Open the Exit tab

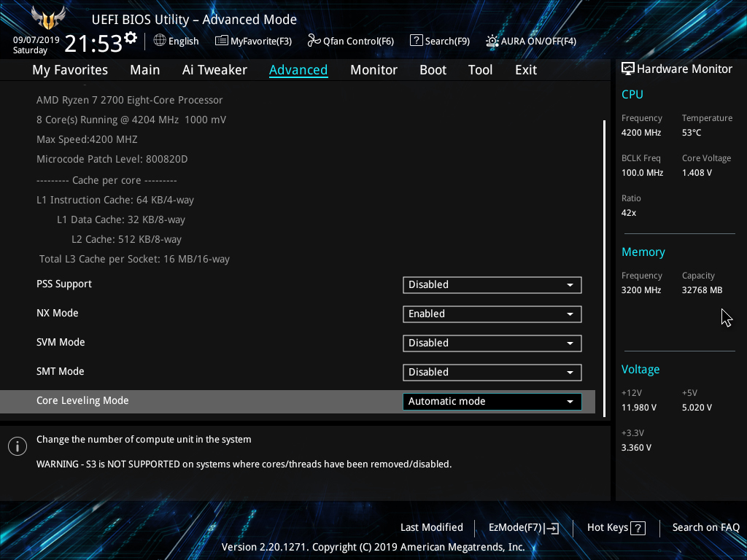pos(526,70)
